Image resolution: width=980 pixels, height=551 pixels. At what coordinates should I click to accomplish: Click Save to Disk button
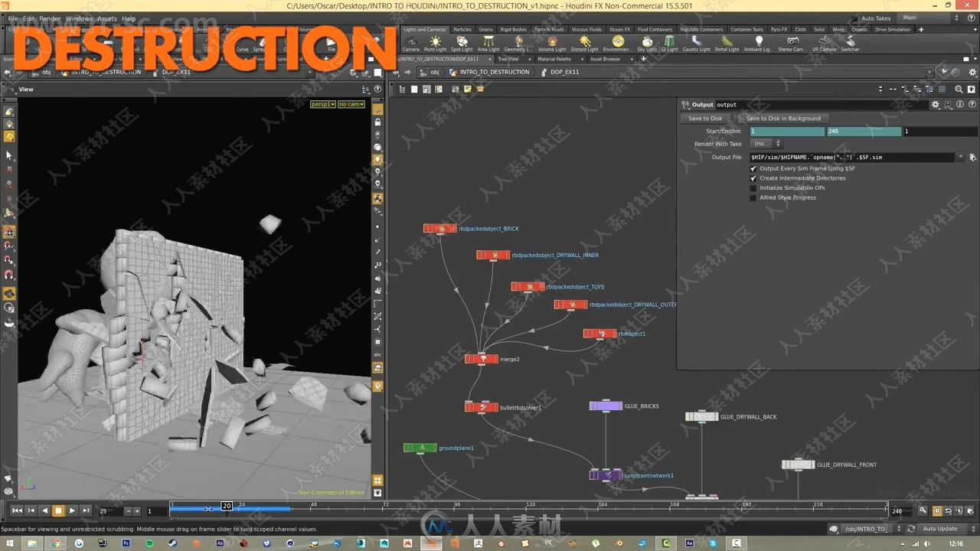[x=705, y=119]
